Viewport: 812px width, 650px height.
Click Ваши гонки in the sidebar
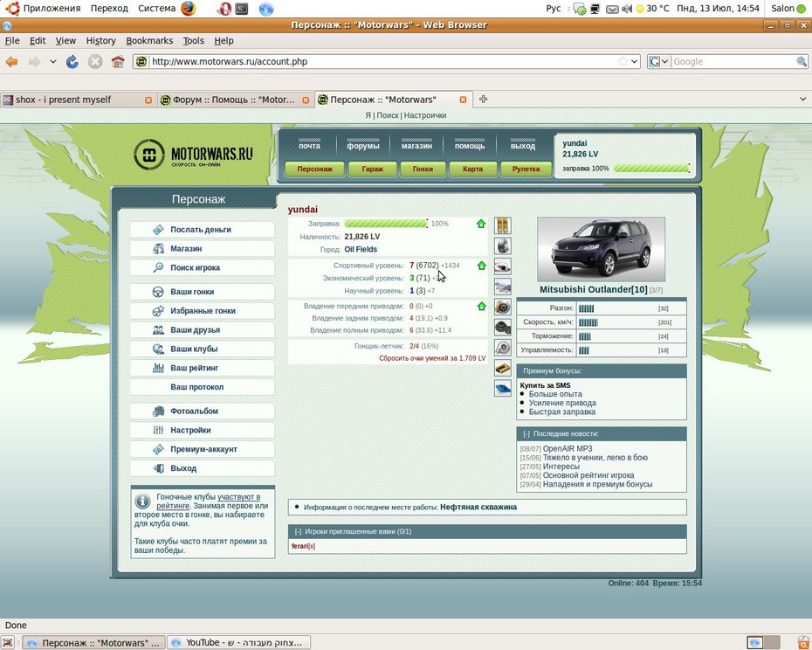pos(203,292)
